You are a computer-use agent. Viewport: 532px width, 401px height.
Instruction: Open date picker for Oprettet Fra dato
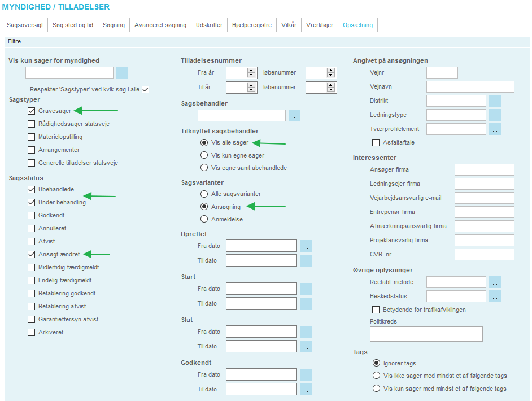pos(306,246)
